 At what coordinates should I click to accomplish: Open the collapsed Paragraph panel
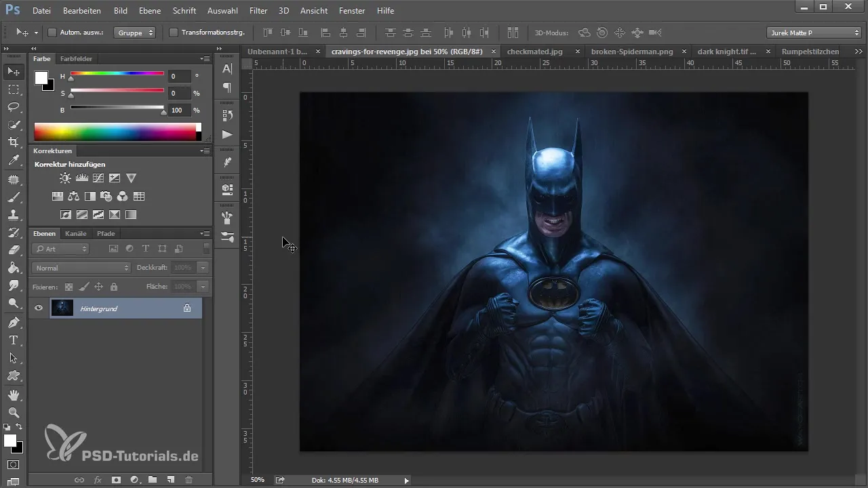tap(227, 87)
